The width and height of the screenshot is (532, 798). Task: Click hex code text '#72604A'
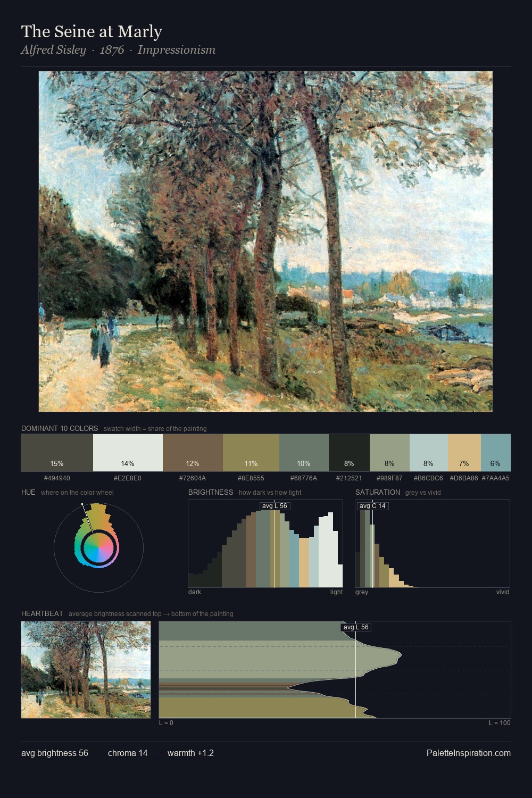coord(193,478)
